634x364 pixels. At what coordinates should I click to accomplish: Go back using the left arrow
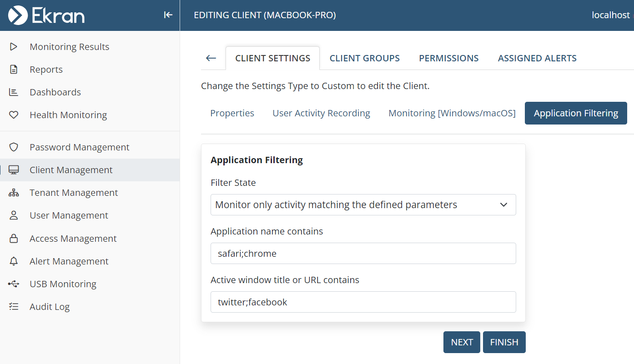211,58
